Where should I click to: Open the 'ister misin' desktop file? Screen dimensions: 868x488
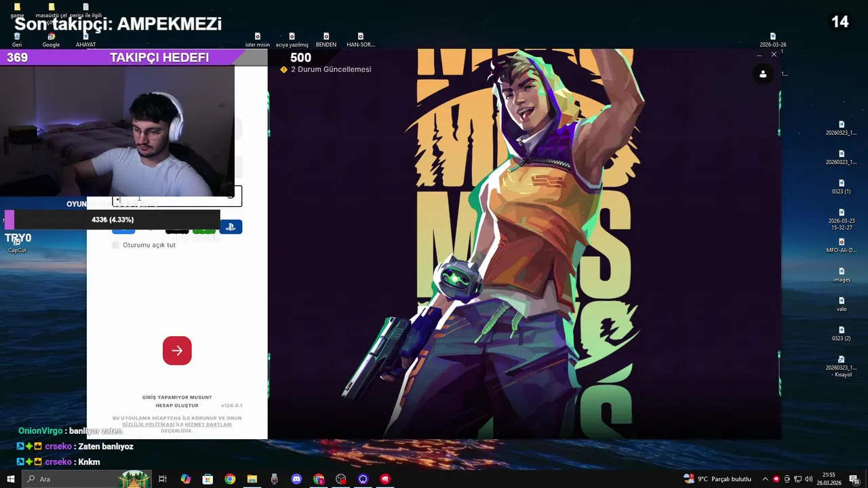(258, 40)
